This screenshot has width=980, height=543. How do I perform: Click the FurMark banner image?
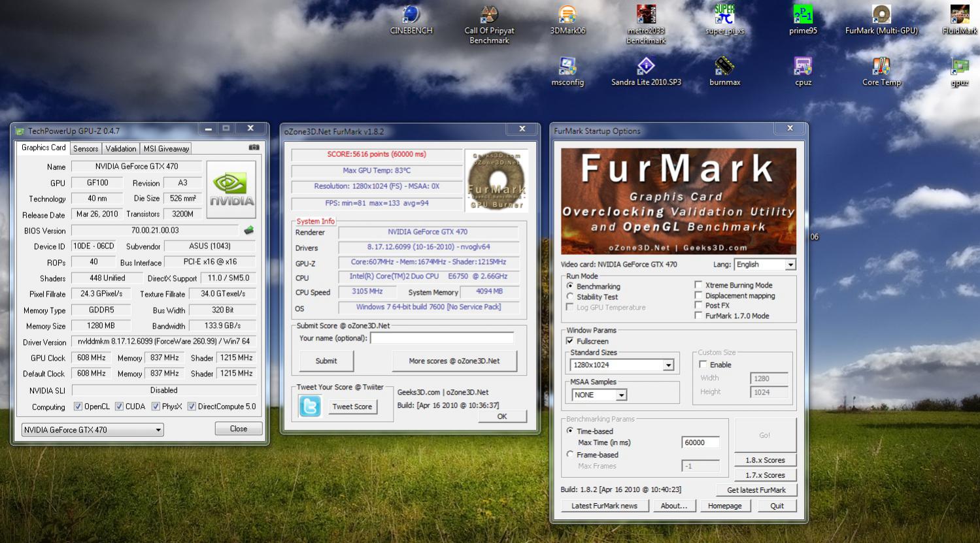pyautogui.click(x=679, y=201)
